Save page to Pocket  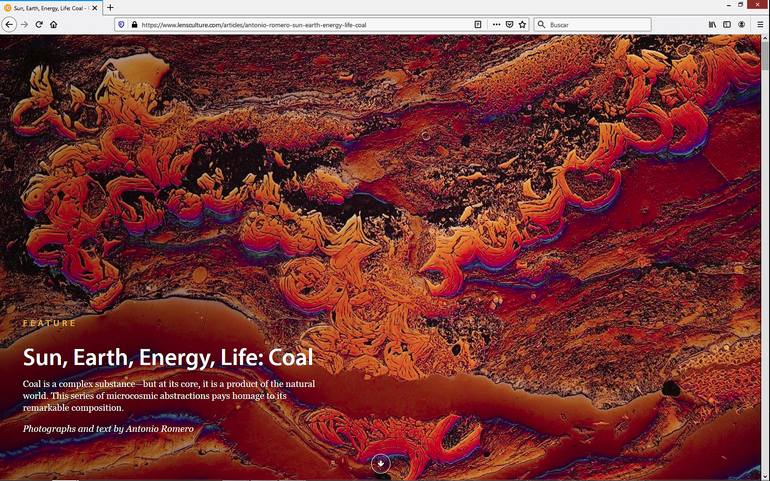pyautogui.click(x=509, y=25)
